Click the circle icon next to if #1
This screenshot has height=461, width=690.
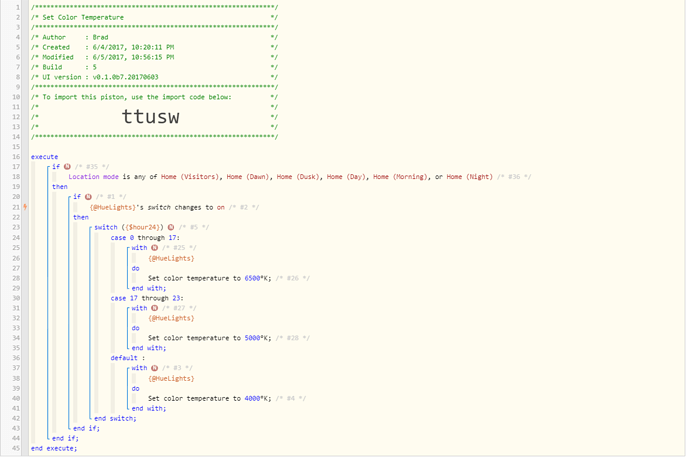(88, 197)
